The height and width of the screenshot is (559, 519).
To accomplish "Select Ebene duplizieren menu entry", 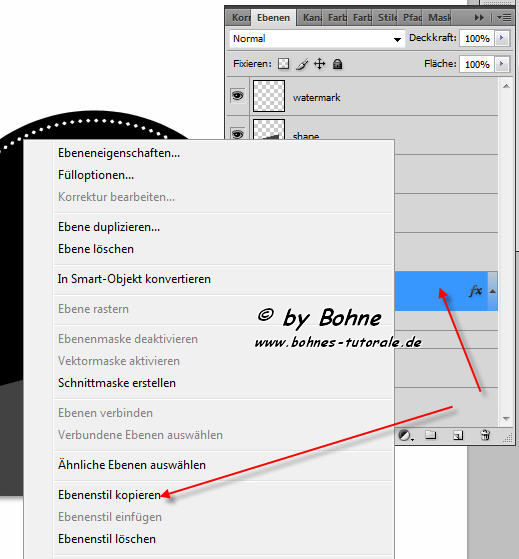I will (109, 227).
